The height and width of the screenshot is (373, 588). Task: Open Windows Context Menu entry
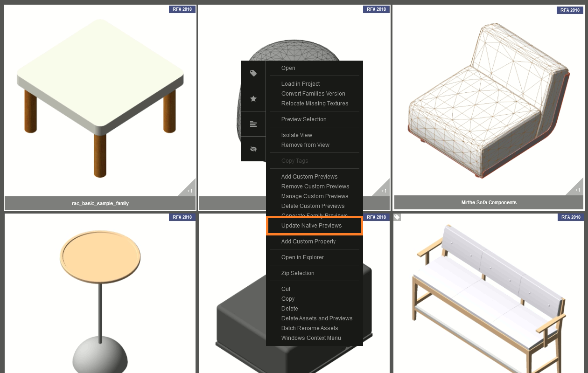(311, 338)
